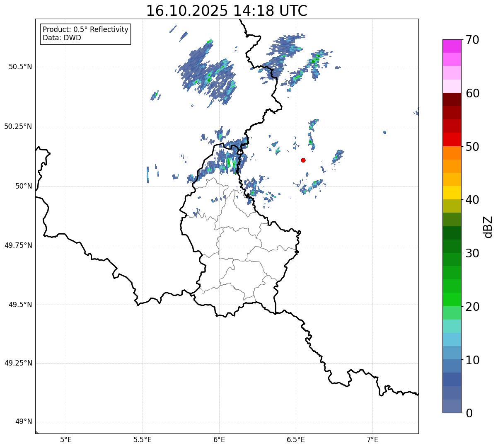Click the 70 tick label on colorbar

pos(472,40)
